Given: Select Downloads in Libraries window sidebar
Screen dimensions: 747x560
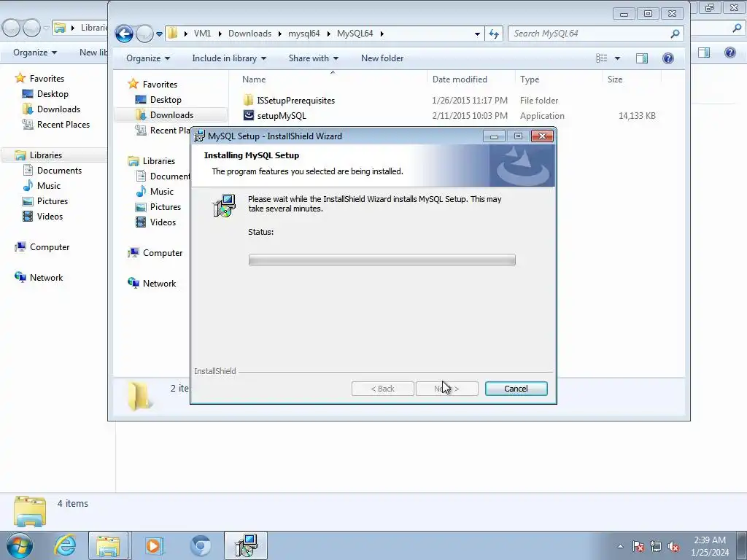Looking at the screenshot, I should pyautogui.click(x=58, y=109).
